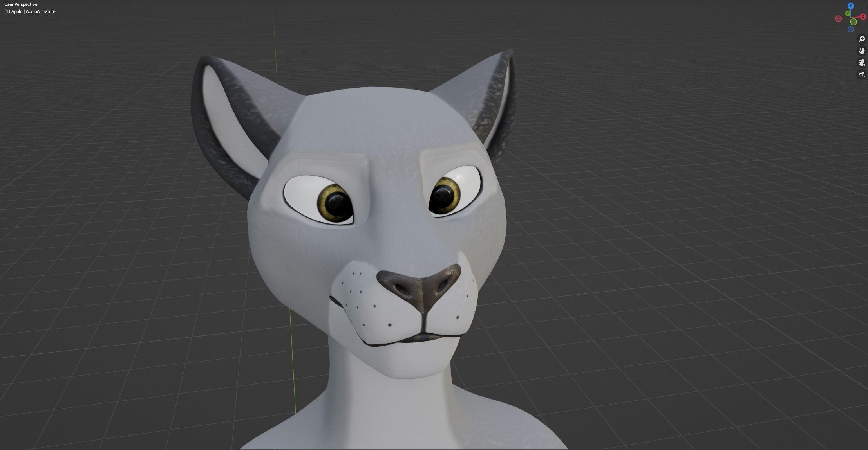Click the '(1) Apolo | ApoloArmature' label
This screenshot has height=450, width=868.
coord(30,11)
